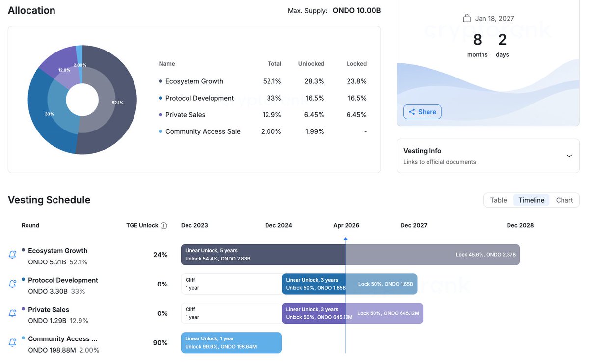Click the bell icon beside Protocol Development round
Image resolution: width=589 pixels, height=364 pixels.
pyautogui.click(x=13, y=284)
